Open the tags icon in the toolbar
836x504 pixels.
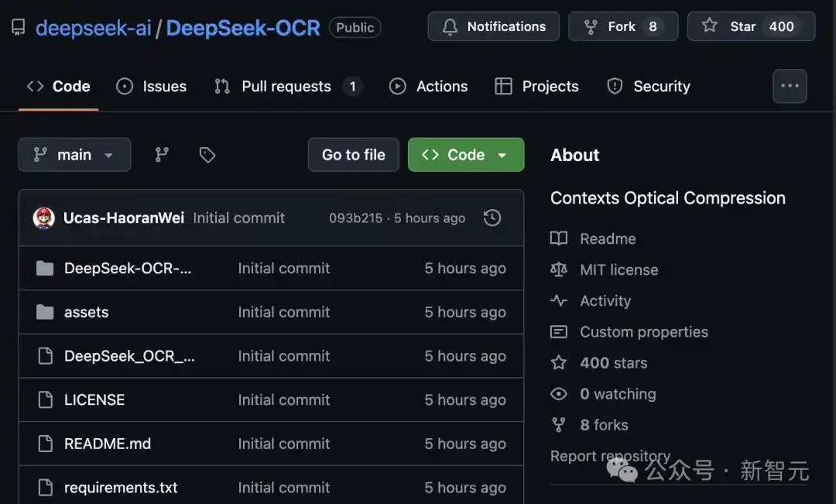pos(207,154)
